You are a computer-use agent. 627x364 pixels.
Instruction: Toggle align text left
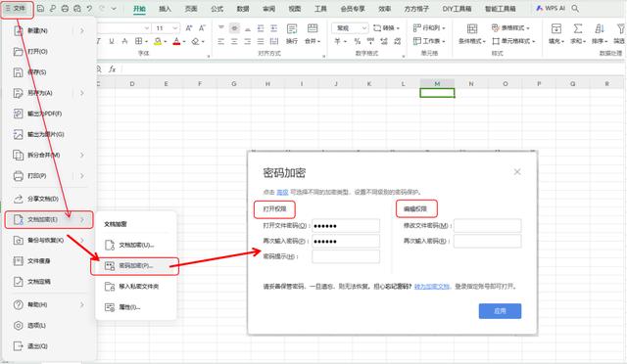[x=221, y=41]
